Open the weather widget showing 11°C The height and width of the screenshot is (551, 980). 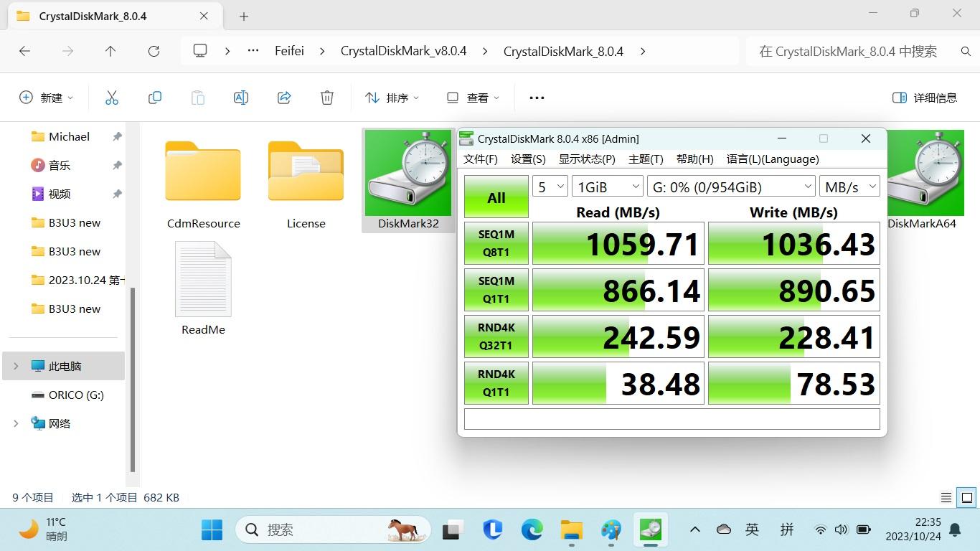(43, 529)
